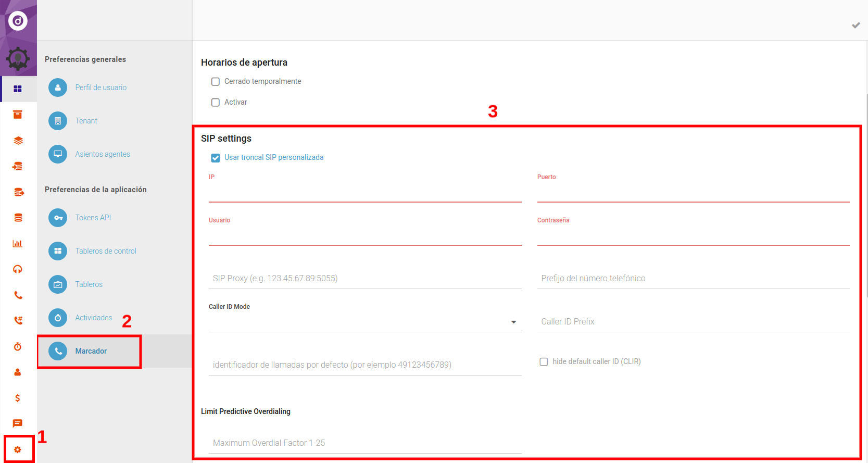868x463 pixels.
Task: Open the Perfil de usuario link
Action: click(100, 87)
